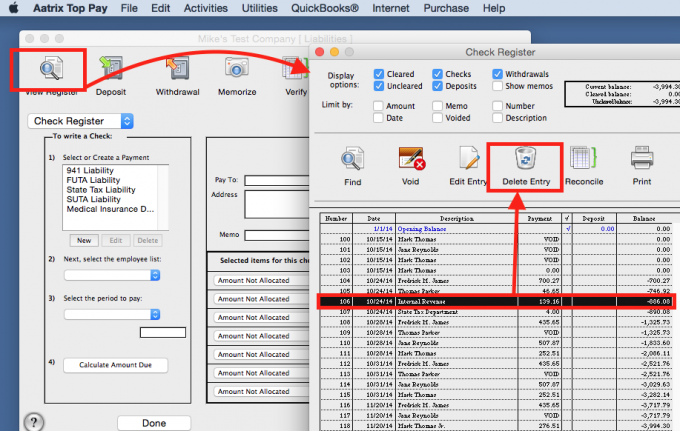Open the period to pay dropdown
This screenshot has width=680, height=431.
click(112, 314)
